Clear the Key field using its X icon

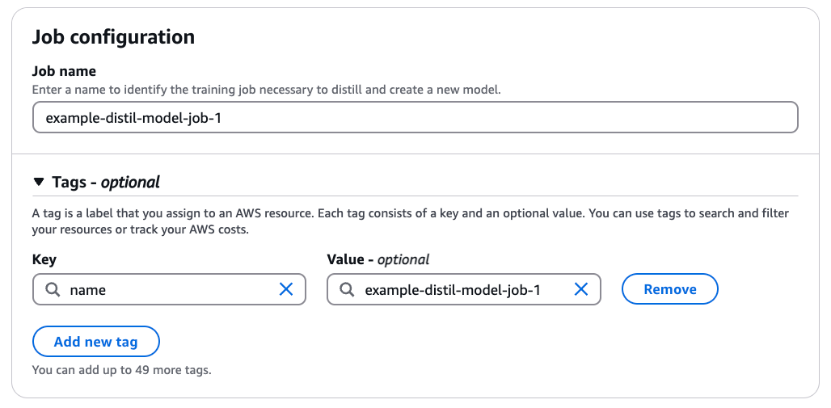[285, 290]
